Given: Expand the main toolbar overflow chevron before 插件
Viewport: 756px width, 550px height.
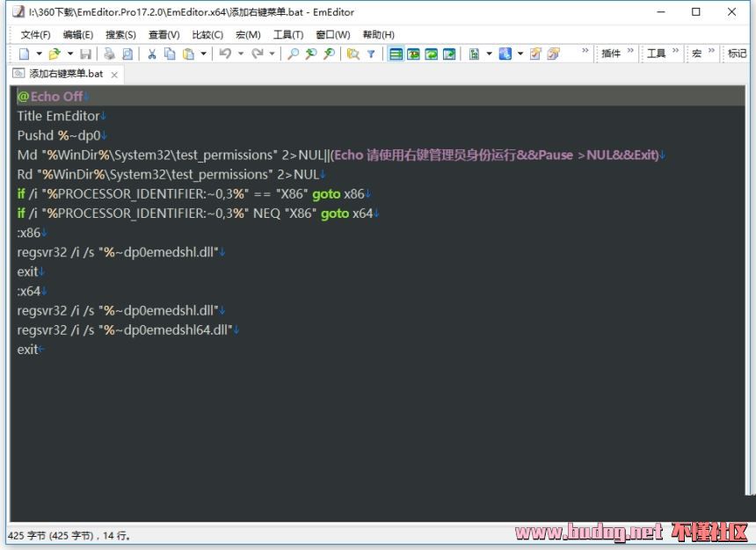Looking at the screenshot, I should [x=585, y=51].
